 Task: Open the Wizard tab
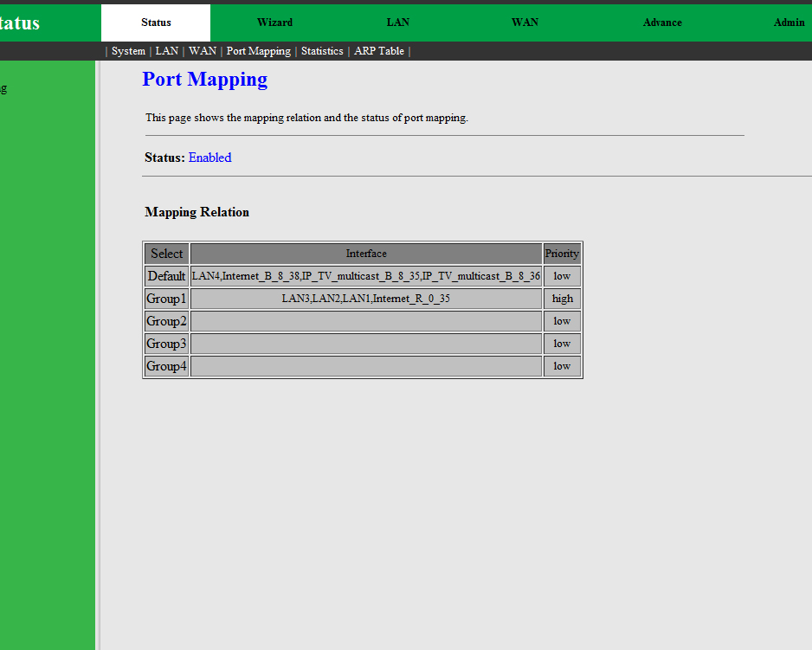click(274, 23)
